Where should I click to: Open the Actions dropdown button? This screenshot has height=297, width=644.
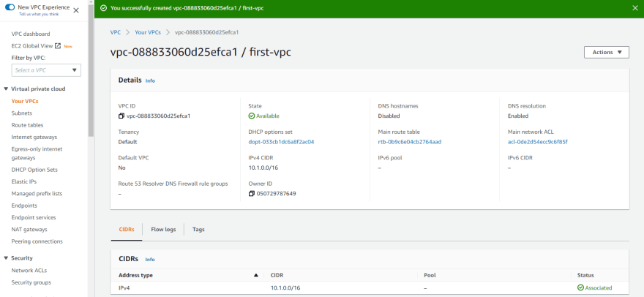tap(606, 52)
